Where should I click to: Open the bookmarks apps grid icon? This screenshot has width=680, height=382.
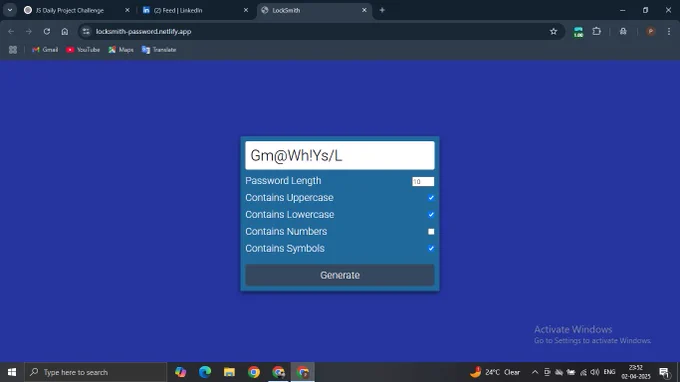[13, 50]
